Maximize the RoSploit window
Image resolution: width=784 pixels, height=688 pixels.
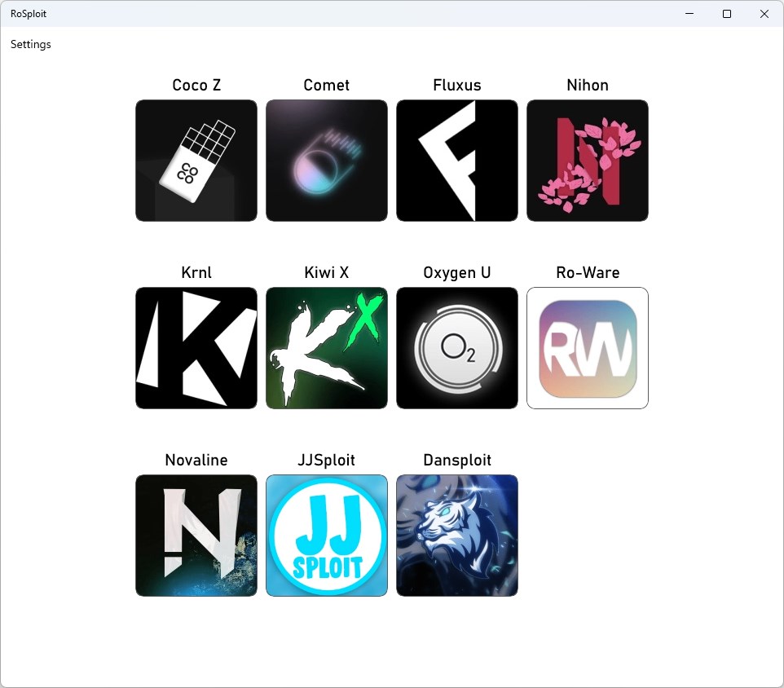point(727,14)
